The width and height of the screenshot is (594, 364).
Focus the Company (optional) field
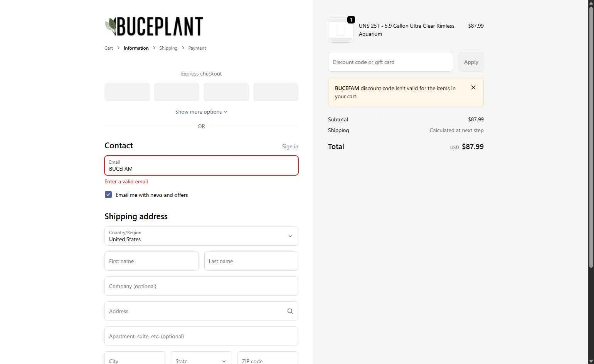tap(201, 286)
